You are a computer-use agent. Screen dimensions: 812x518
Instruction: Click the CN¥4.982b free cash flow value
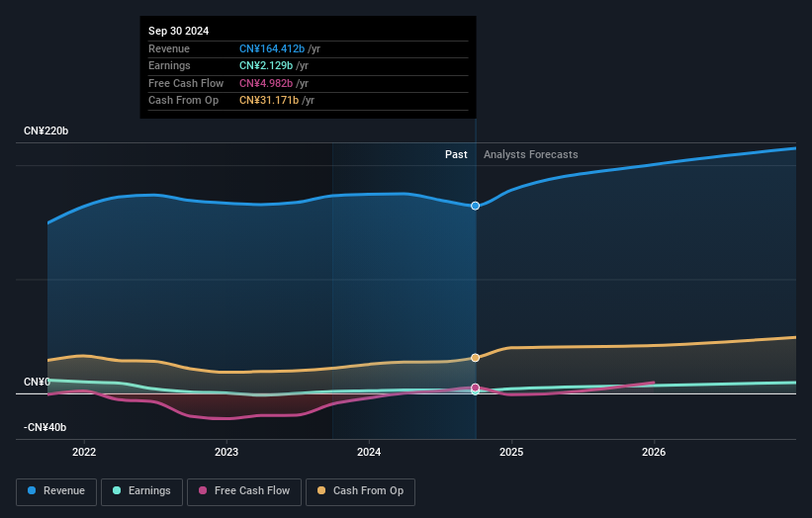(266, 83)
